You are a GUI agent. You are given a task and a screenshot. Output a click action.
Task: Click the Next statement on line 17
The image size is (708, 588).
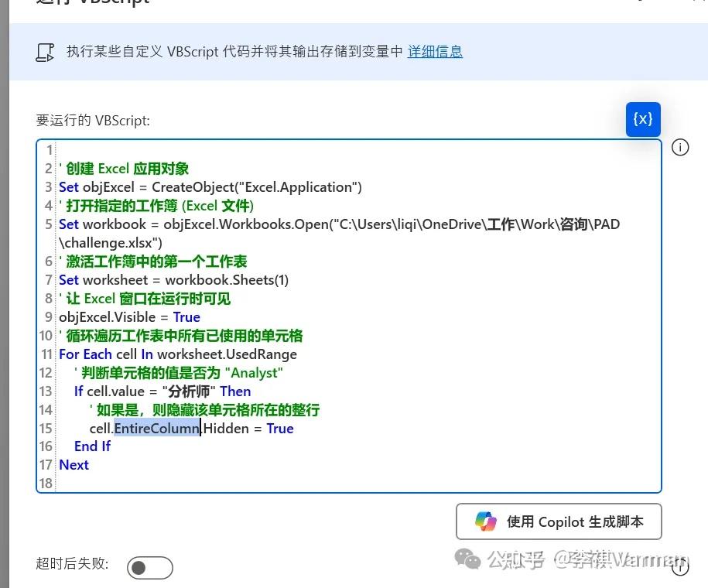74,464
